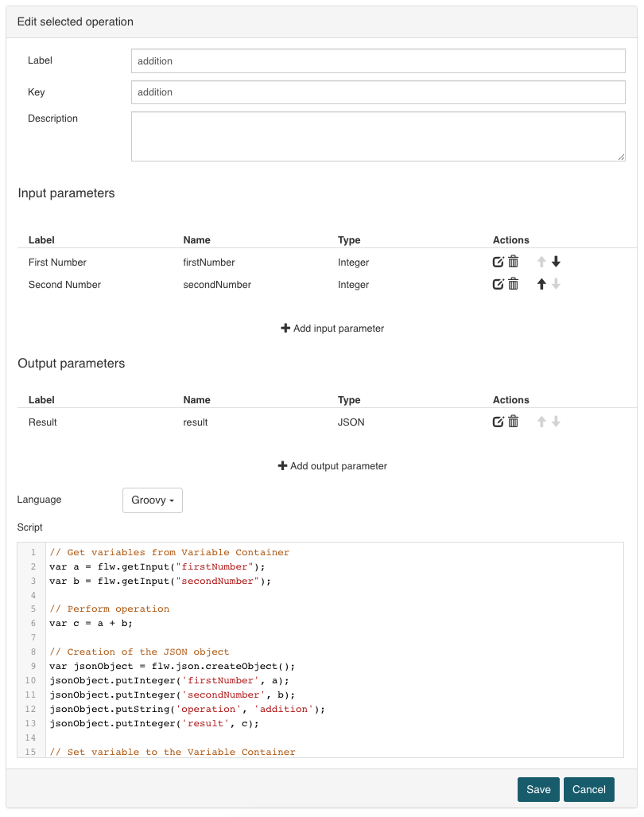Delete the Result output parameter
644x817 pixels.
514,422
